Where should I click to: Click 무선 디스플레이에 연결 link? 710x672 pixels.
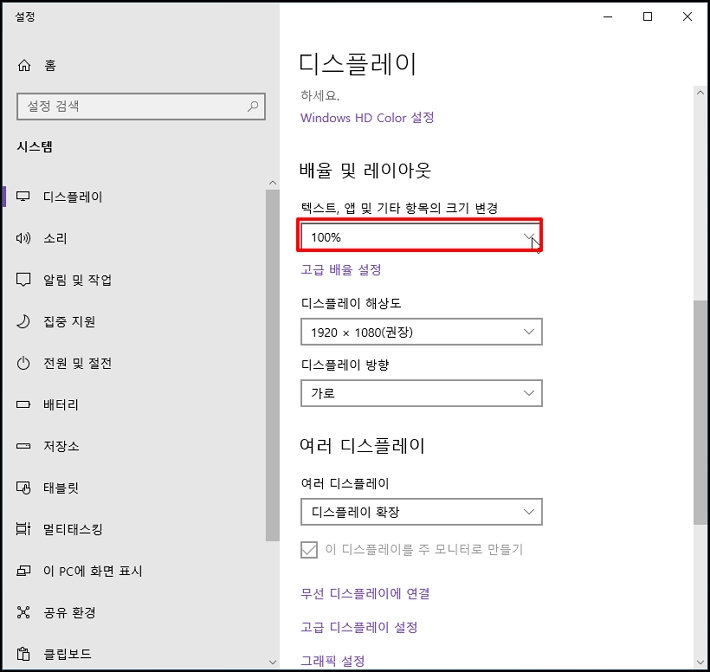(365, 593)
